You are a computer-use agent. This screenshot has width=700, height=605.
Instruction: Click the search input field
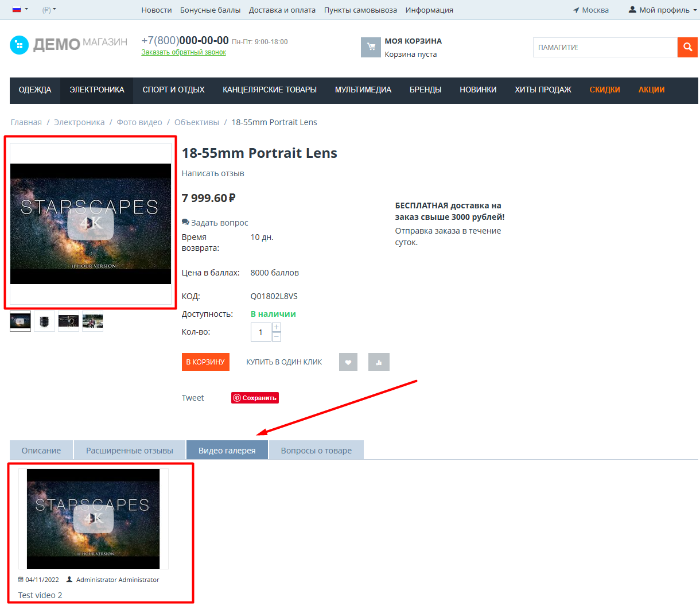click(605, 48)
